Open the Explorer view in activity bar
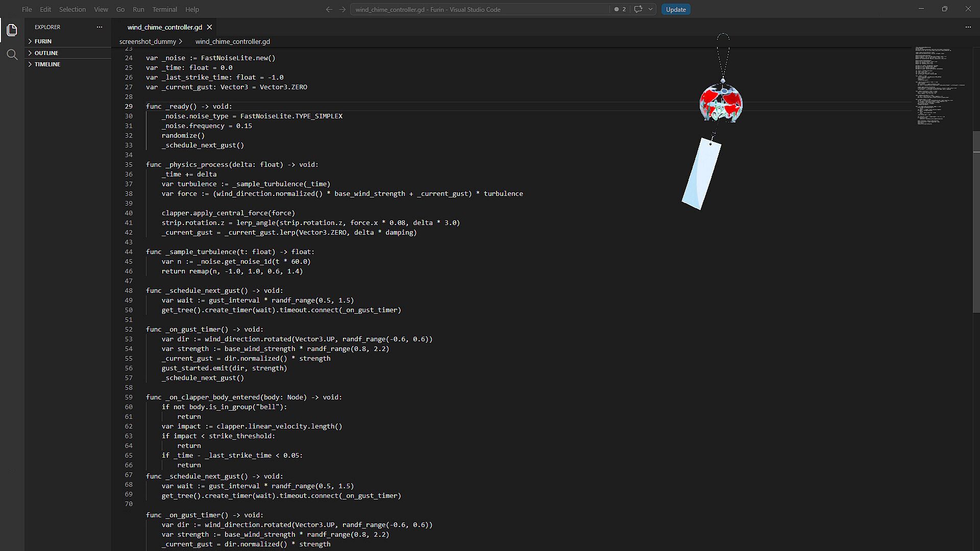Screen dimensions: 980x551 coord(12,30)
